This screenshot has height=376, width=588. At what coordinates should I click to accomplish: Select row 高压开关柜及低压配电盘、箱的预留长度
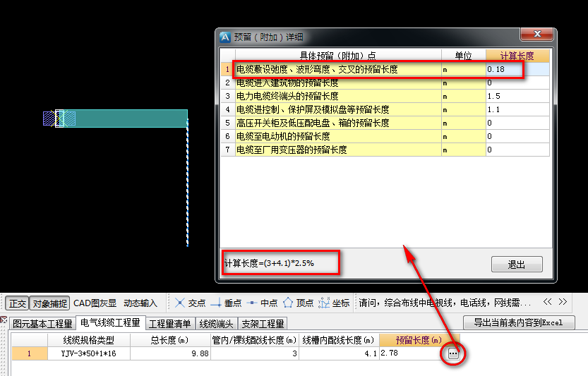(385, 123)
